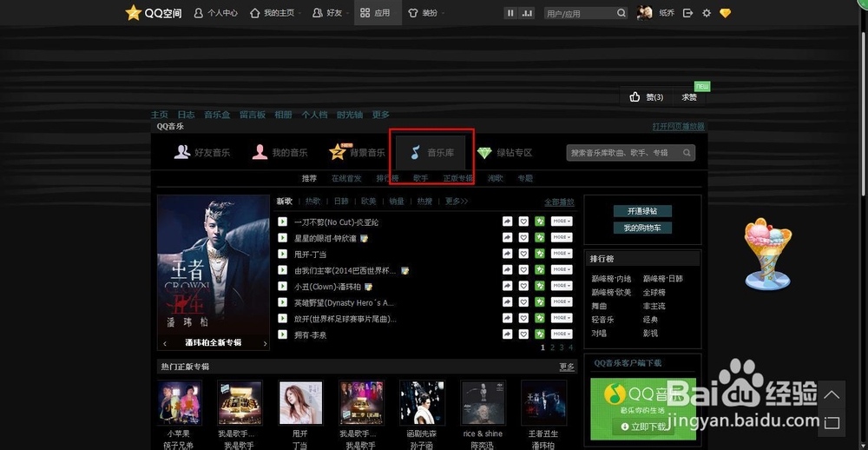The width and height of the screenshot is (868, 450).
Task: Favorite the song 甩开-丁当 with heart icon
Action: coord(523,254)
